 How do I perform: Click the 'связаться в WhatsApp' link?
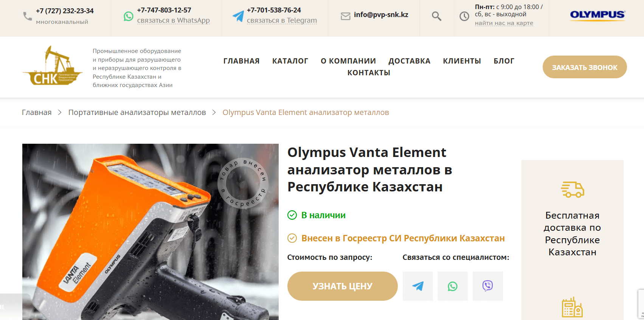[x=174, y=20]
